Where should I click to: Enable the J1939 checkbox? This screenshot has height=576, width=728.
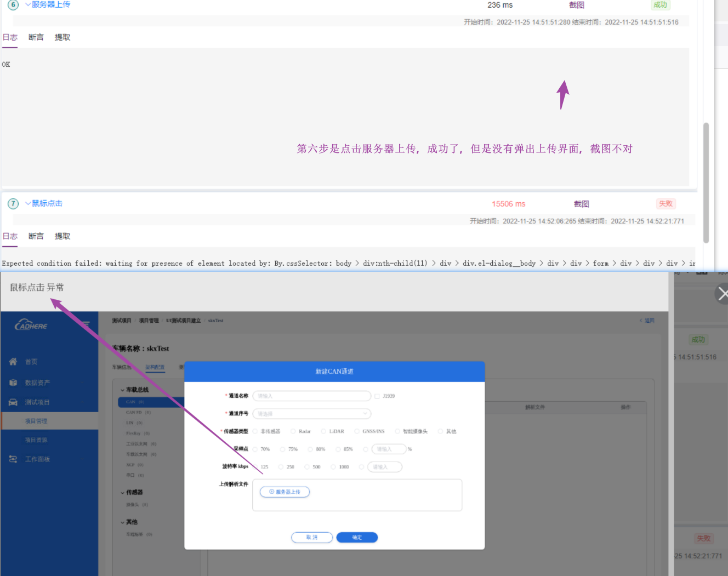point(377,395)
